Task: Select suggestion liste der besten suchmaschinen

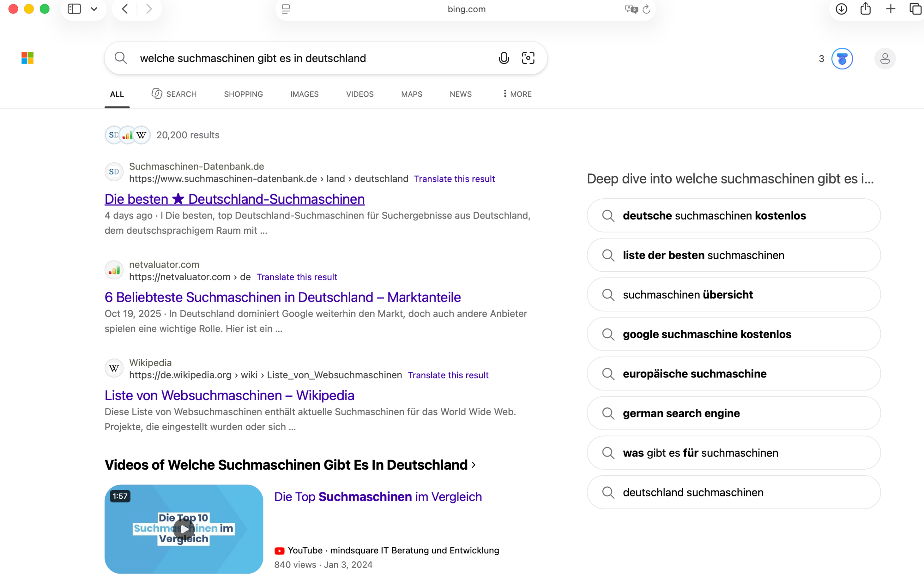Action: click(x=733, y=255)
